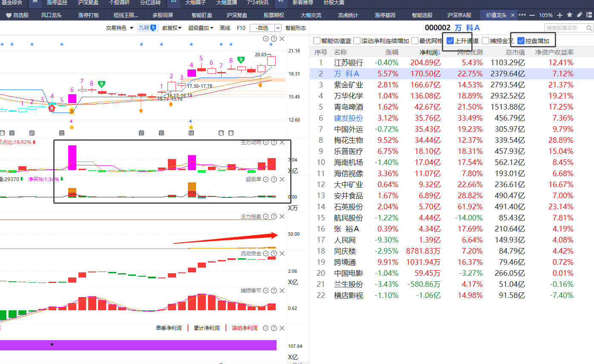Open the F10 company info button
This screenshot has width=594, height=364.
pyautogui.click(x=241, y=28)
